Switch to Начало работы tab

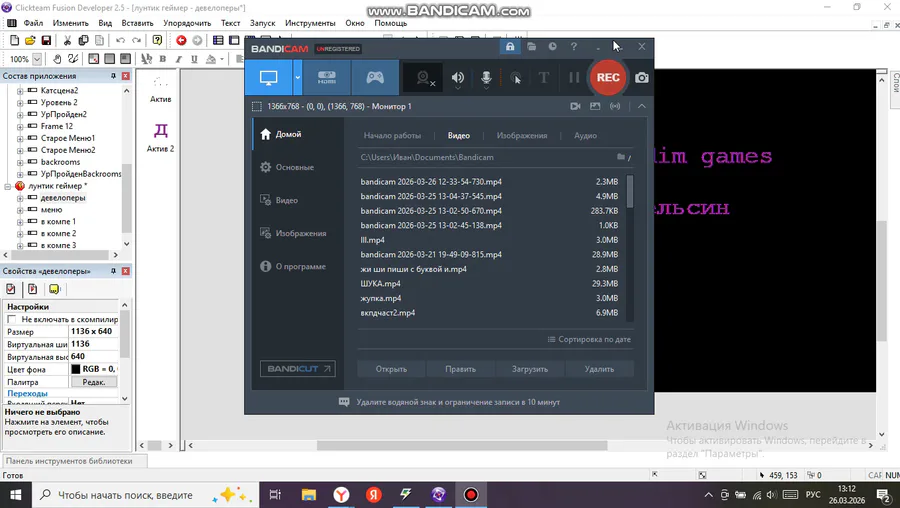(392, 136)
